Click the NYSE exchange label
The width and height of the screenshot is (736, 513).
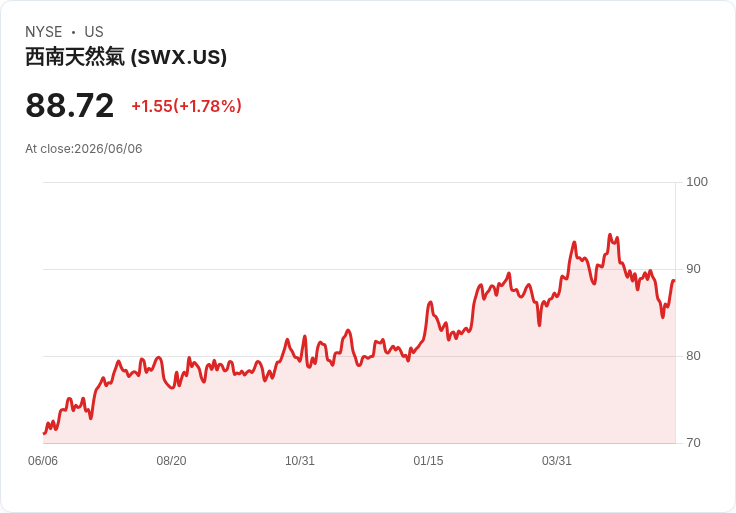44,31
